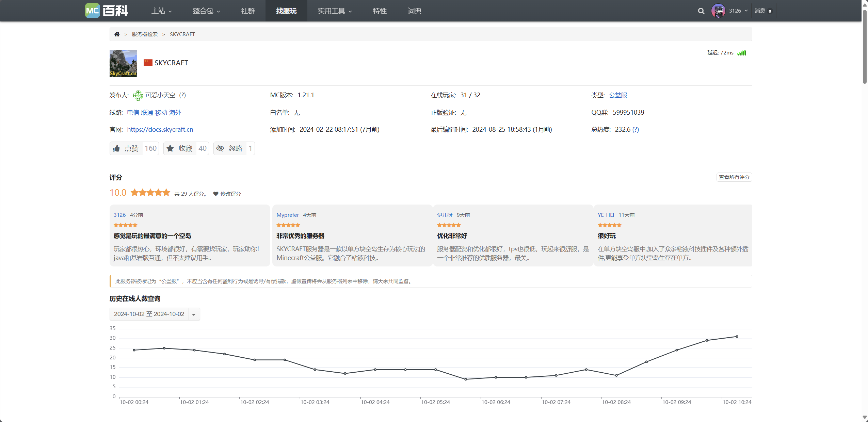
Task: Expand the 整合包 menu
Action: click(206, 11)
